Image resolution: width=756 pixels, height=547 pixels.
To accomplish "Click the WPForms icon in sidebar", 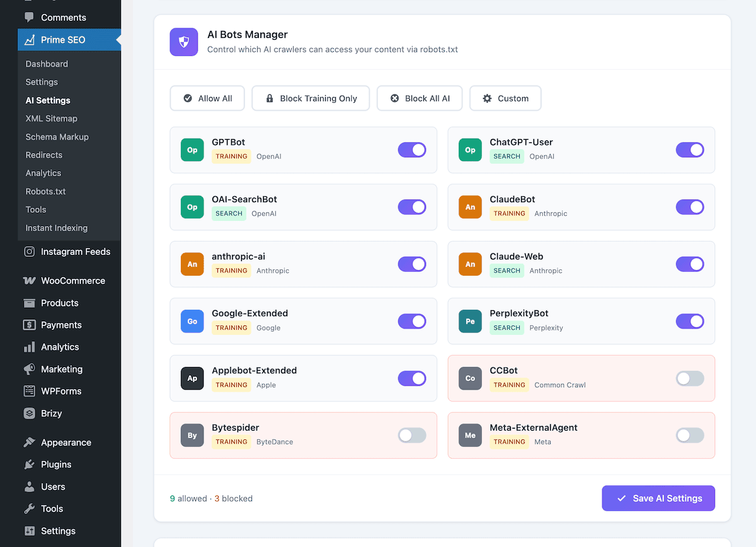I will pyautogui.click(x=29, y=391).
